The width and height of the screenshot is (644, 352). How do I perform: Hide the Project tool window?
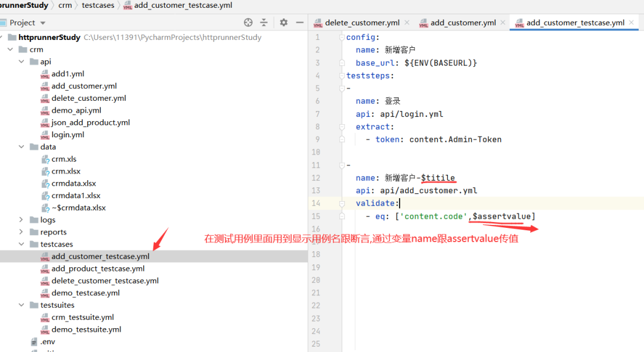[x=300, y=23]
